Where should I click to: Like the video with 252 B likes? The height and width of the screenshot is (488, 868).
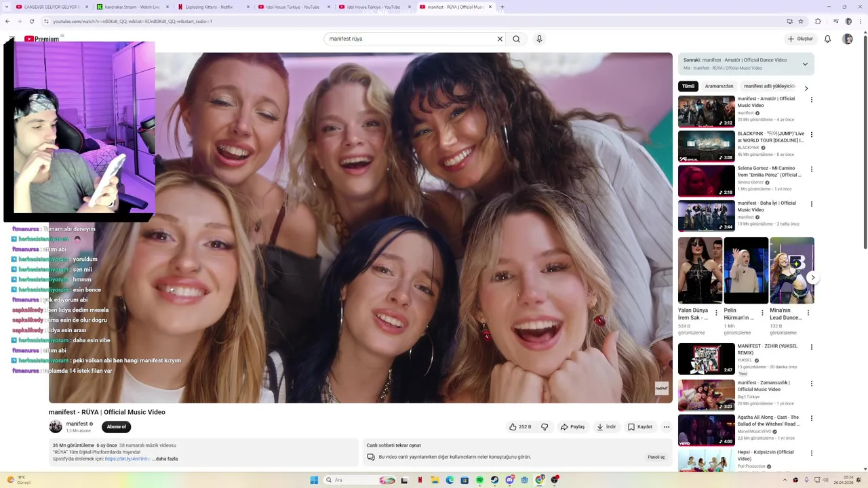pyautogui.click(x=520, y=427)
